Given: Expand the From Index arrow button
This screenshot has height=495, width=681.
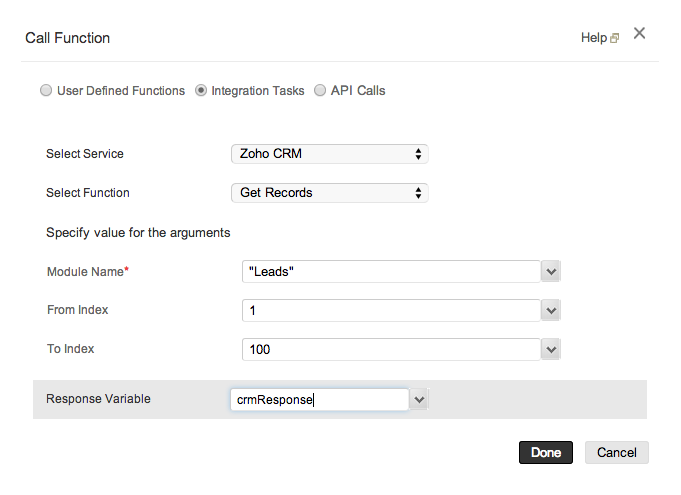Looking at the screenshot, I should tap(550, 311).
